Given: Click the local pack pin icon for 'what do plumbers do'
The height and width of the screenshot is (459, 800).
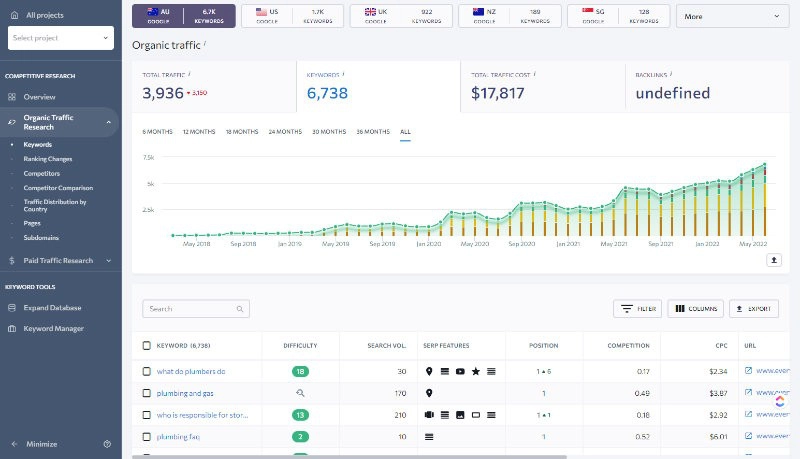Looking at the screenshot, I should [429, 372].
